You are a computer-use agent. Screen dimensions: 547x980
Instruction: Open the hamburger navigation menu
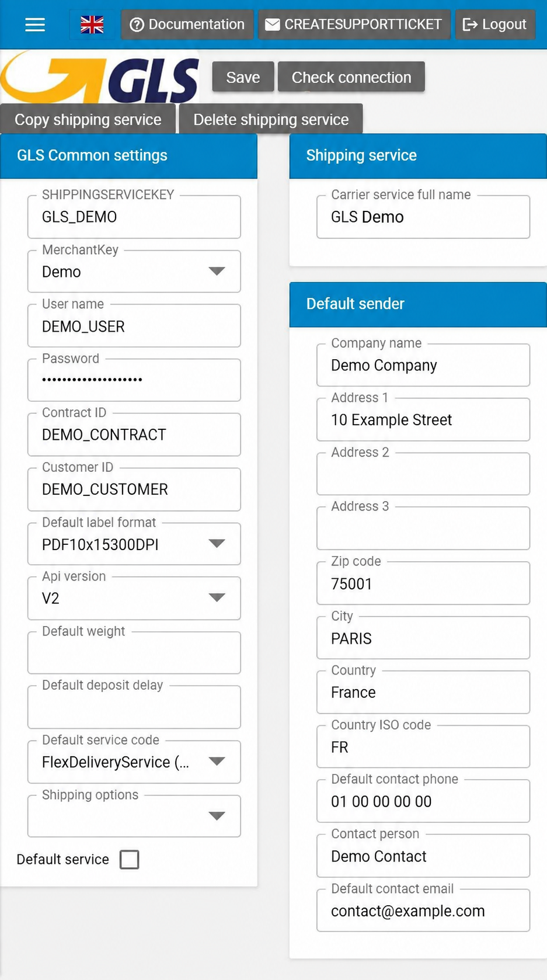coord(35,25)
